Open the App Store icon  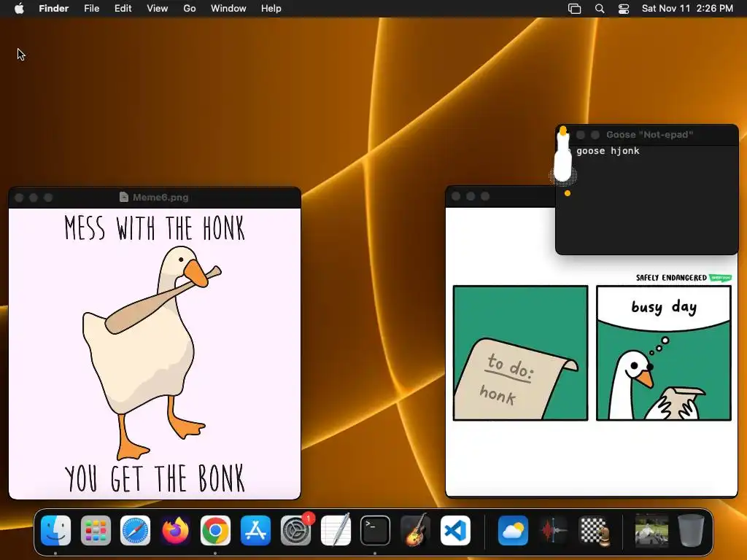[x=255, y=530]
